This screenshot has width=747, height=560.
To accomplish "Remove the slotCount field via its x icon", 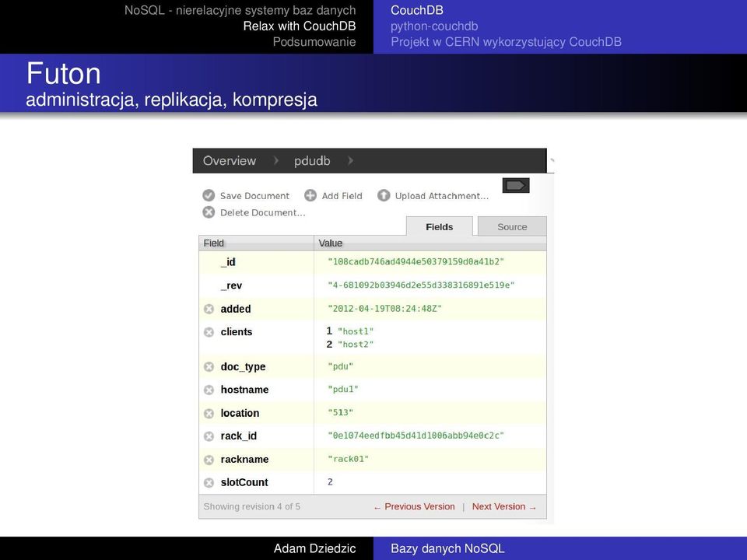I will [209, 482].
